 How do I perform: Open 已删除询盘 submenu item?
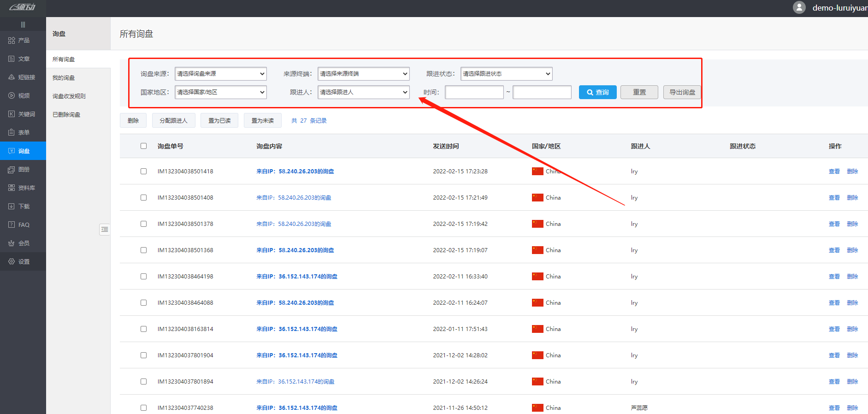66,115
